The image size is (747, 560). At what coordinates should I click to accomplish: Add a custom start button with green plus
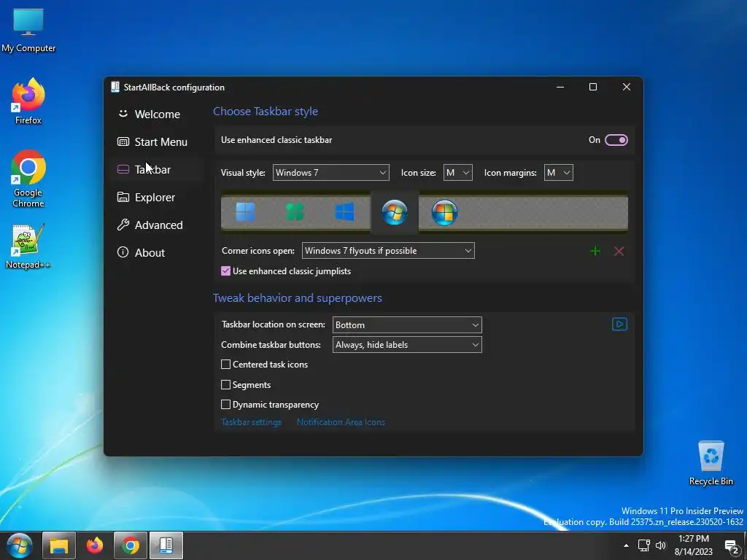pyautogui.click(x=595, y=251)
